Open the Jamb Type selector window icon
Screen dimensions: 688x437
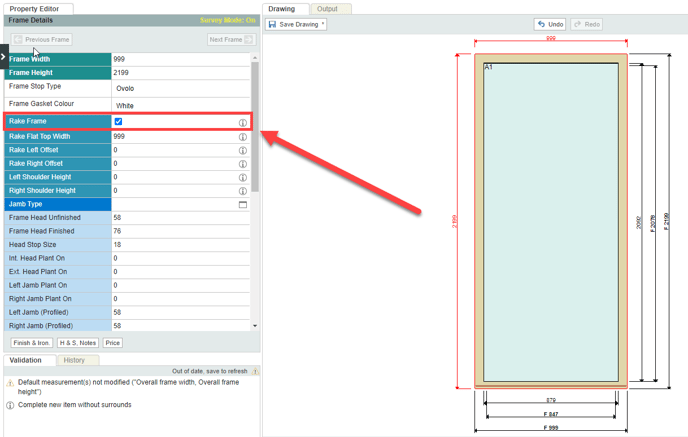[x=242, y=205]
